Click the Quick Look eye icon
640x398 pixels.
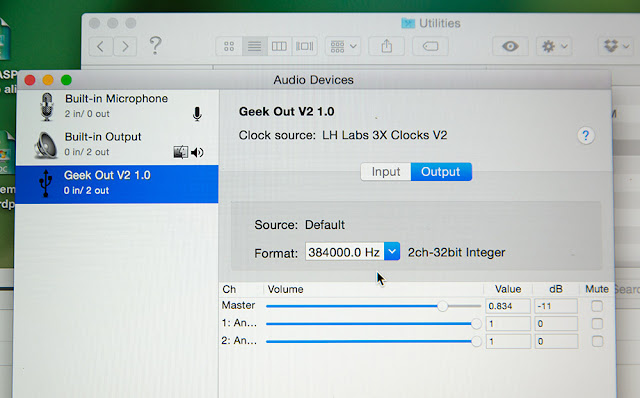click(x=510, y=46)
